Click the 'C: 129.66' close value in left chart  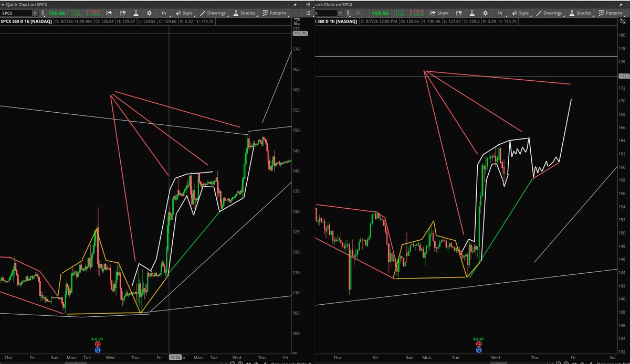tap(168, 22)
